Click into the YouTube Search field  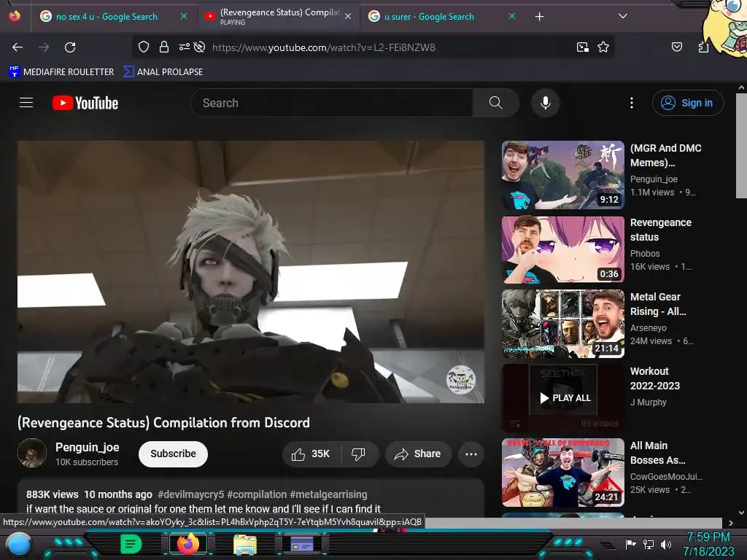click(x=332, y=103)
